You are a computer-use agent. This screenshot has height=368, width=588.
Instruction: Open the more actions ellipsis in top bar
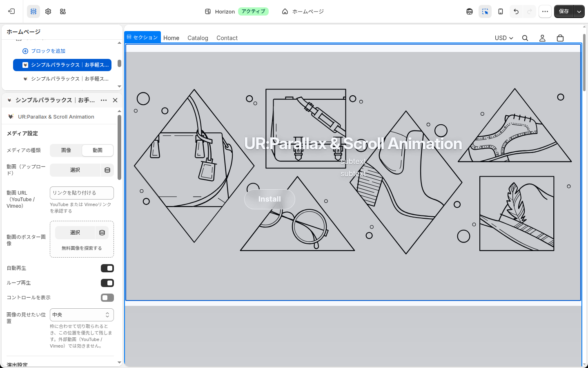pos(545,11)
